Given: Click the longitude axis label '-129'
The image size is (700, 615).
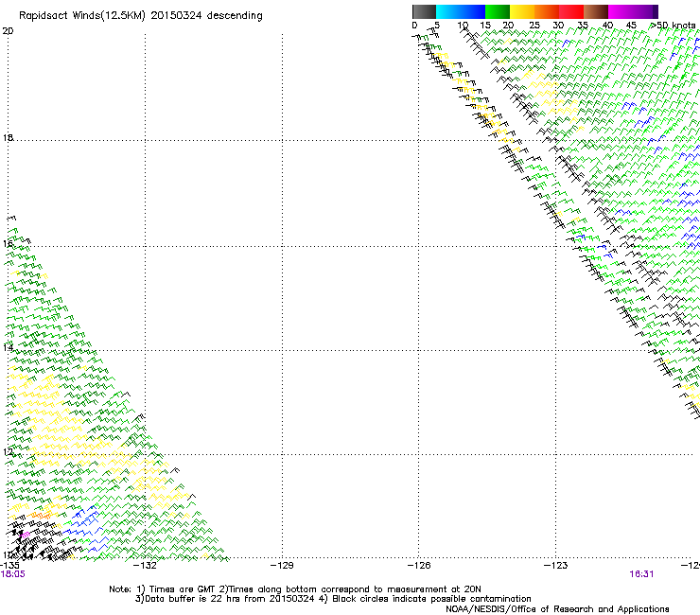Looking at the screenshot, I should click(282, 566).
